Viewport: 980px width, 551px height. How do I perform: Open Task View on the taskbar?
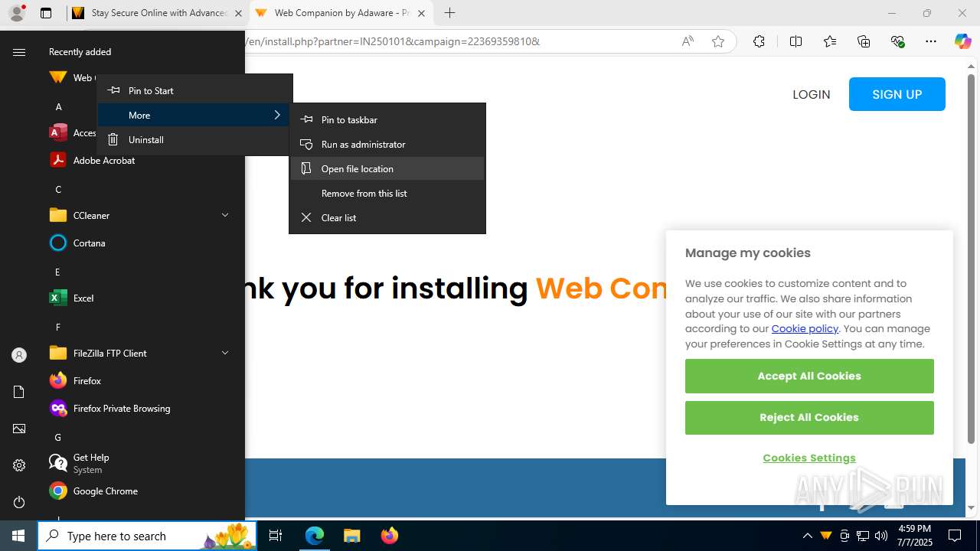pyautogui.click(x=276, y=536)
